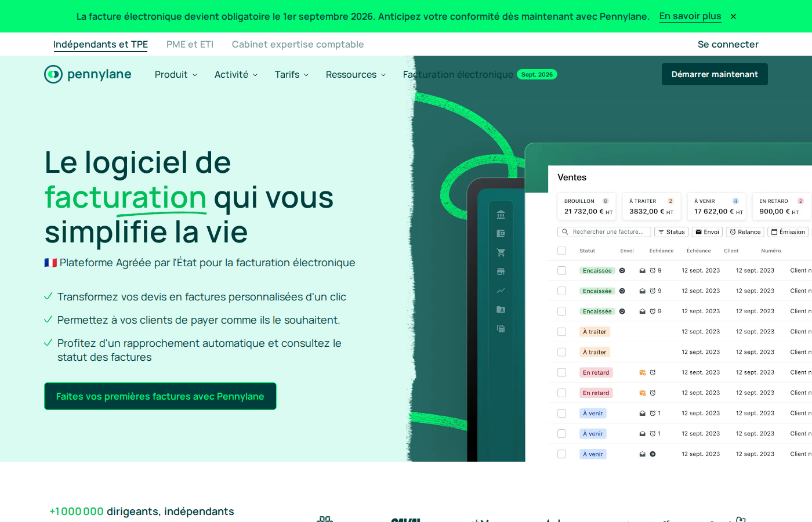Click the En savoir plus link

coord(690,16)
